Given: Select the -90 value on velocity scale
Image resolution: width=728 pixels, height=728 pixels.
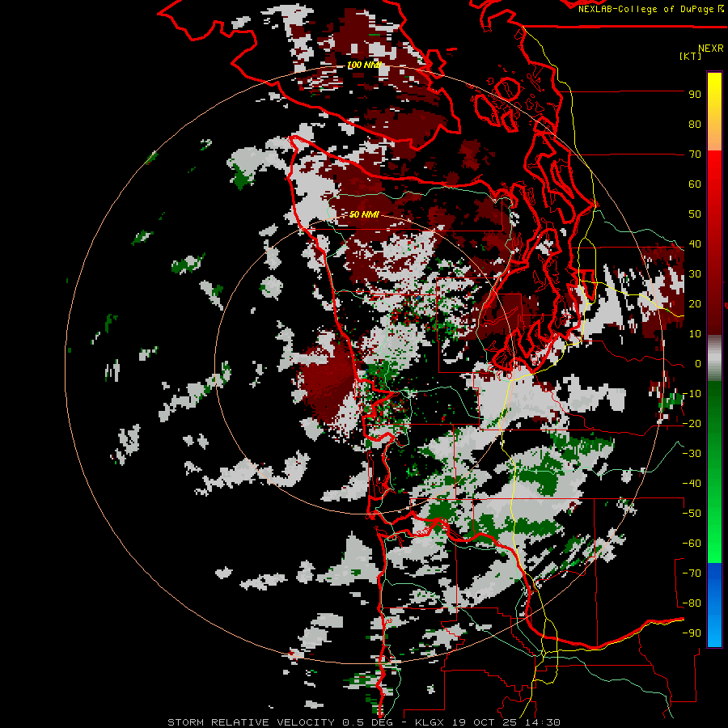Looking at the screenshot, I should [x=692, y=633].
